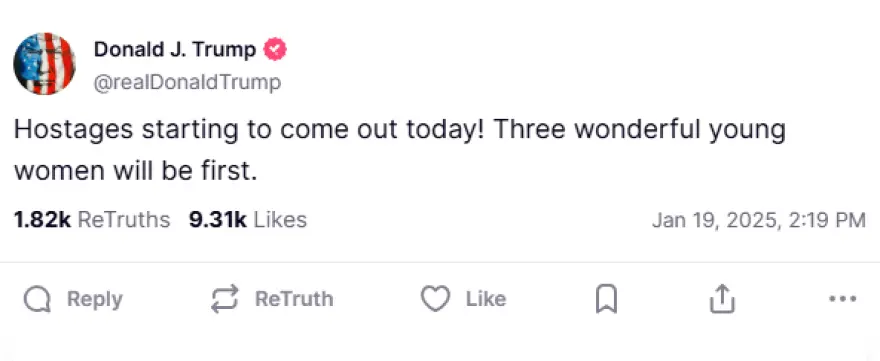Screen dimensions: 880x361
Task: Click the ReTruth text label
Action: tap(294, 299)
